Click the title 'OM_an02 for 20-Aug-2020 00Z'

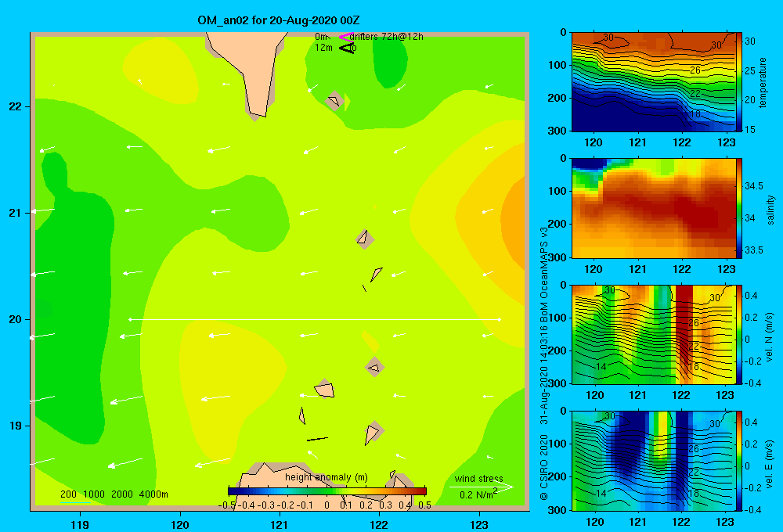(278, 20)
